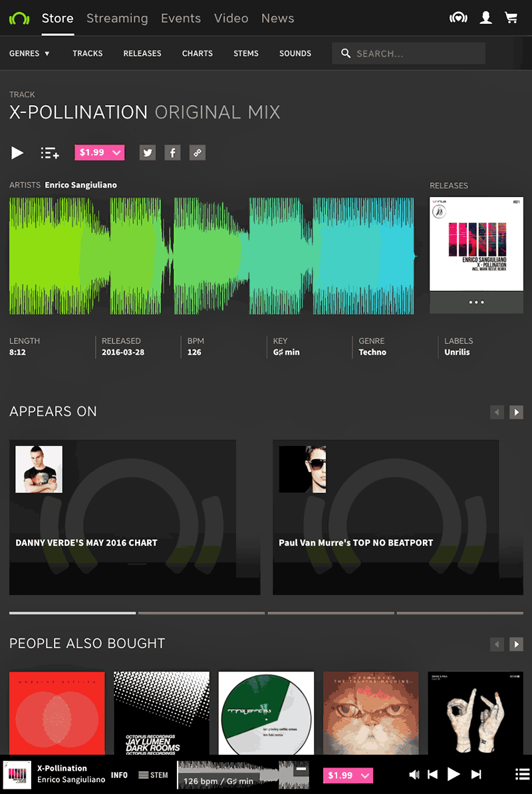
Task: Open the Events tab
Action: coord(181,18)
